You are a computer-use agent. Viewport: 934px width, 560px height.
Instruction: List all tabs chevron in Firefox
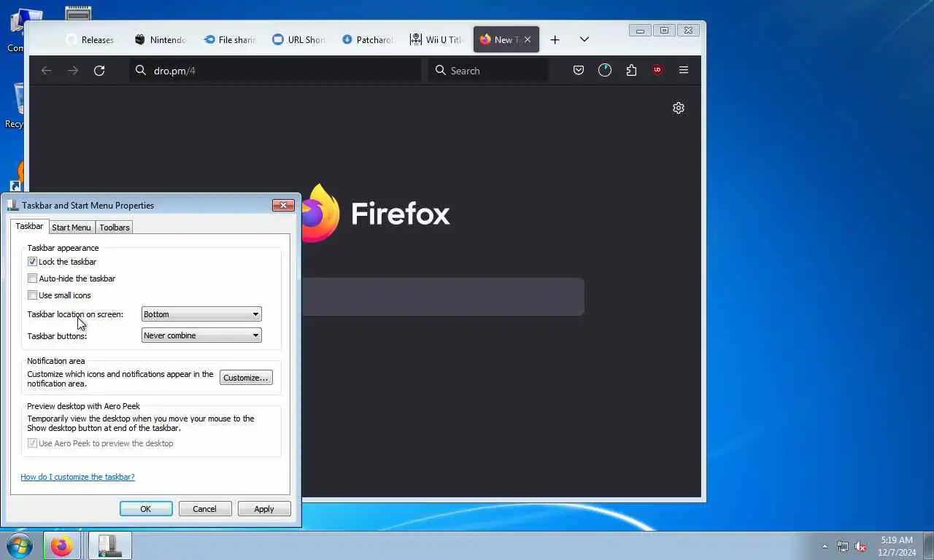[x=584, y=39]
